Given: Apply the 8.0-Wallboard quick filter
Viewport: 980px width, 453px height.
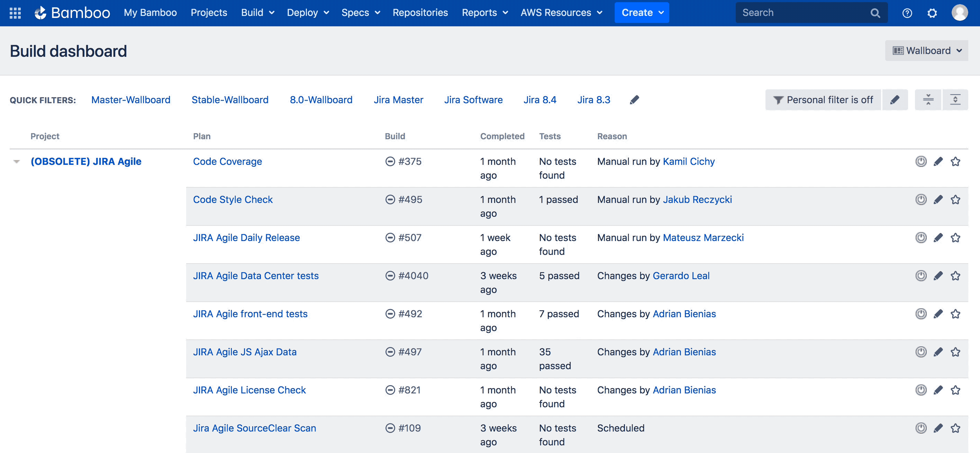Looking at the screenshot, I should 321,100.
